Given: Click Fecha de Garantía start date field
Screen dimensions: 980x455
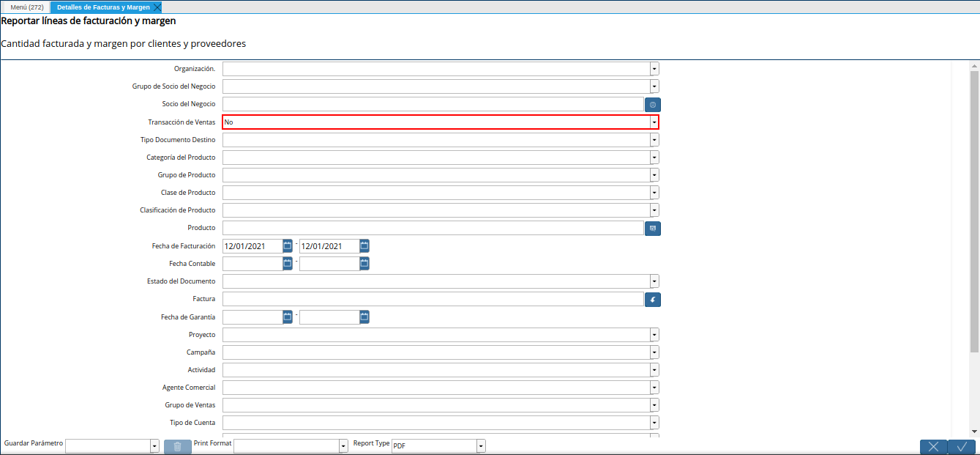Looking at the screenshot, I should pos(253,317).
